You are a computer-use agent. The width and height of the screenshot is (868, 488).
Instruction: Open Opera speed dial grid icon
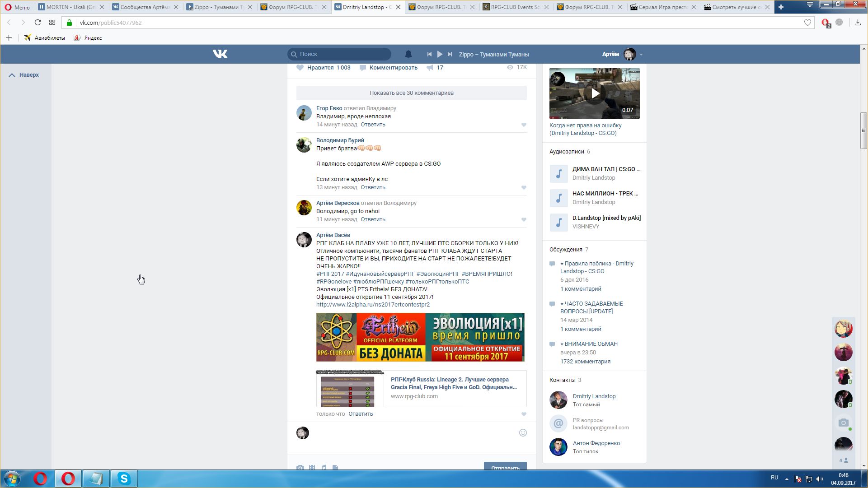pos(52,23)
